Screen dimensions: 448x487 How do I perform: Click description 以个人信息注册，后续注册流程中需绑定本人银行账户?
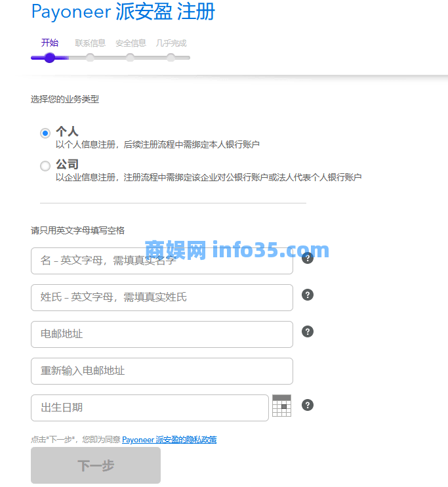point(157,144)
